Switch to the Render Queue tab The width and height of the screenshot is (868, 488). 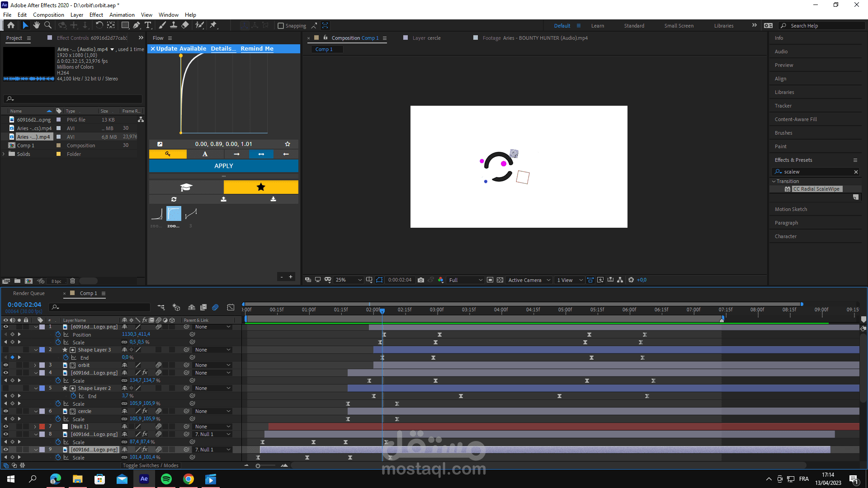pyautogui.click(x=29, y=293)
